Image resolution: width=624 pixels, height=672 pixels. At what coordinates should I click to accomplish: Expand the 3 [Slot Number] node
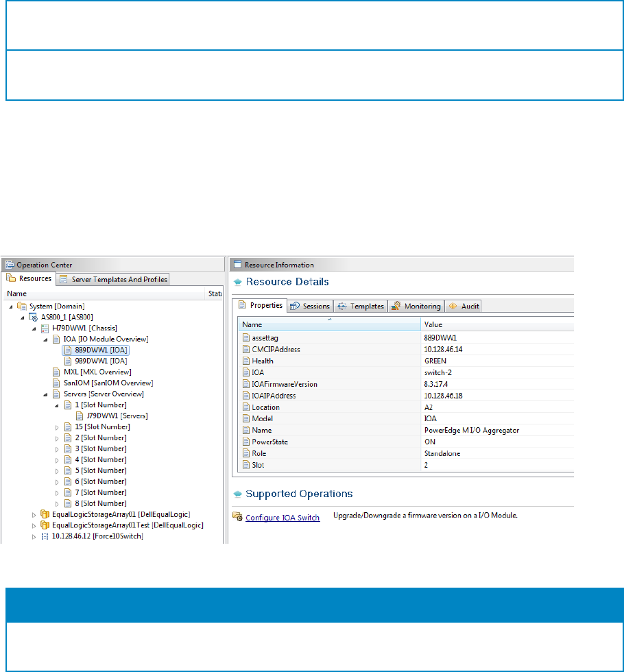coord(56,449)
